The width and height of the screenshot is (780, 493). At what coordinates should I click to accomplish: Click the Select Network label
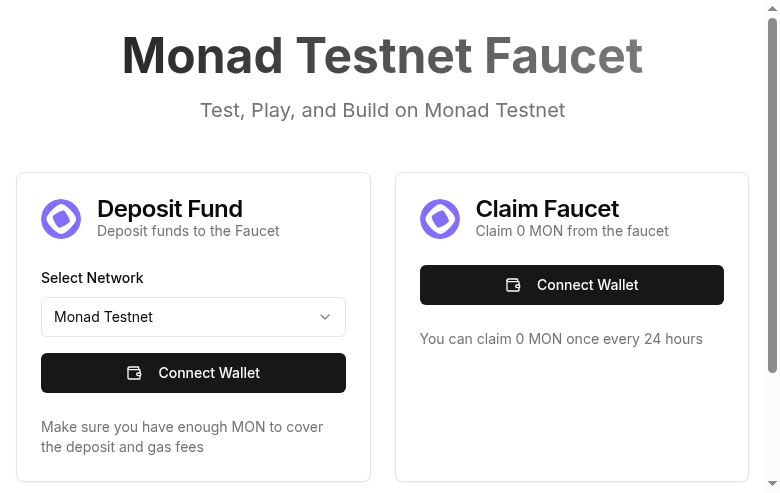coord(92,278)
